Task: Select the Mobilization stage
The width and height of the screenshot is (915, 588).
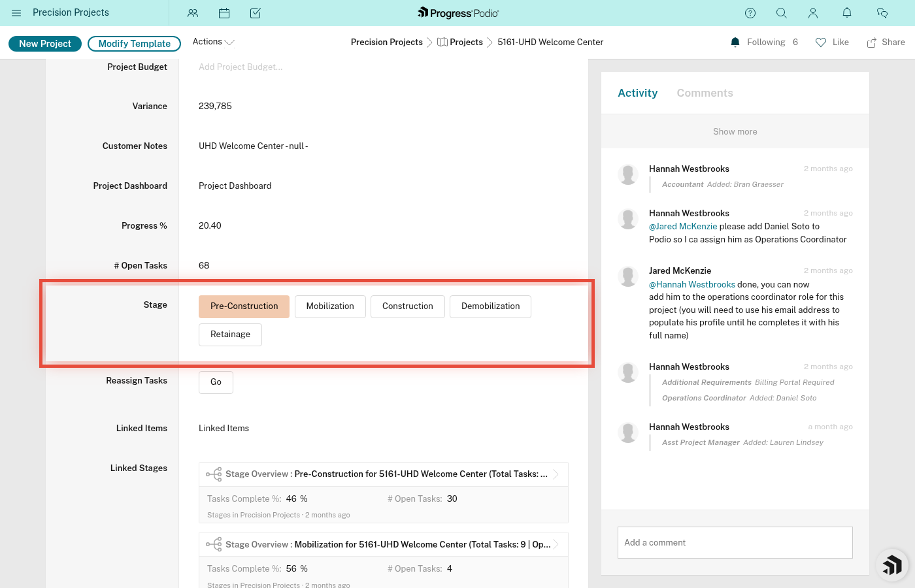Action: click(x=330, y=306)
